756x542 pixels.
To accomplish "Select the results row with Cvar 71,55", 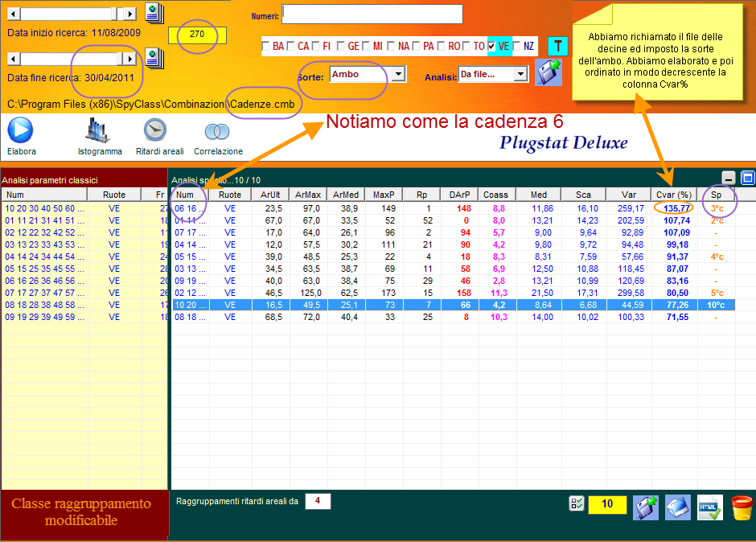I will (x=454, y=318).
